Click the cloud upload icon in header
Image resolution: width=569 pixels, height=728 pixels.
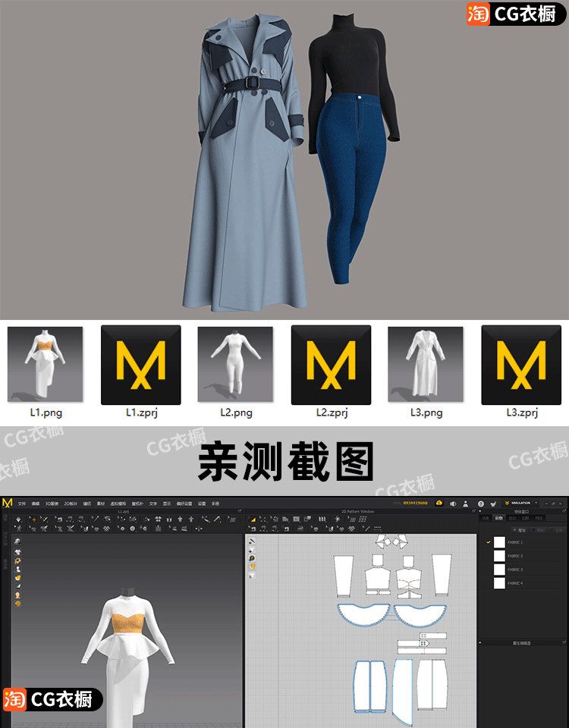pos(439,503)
